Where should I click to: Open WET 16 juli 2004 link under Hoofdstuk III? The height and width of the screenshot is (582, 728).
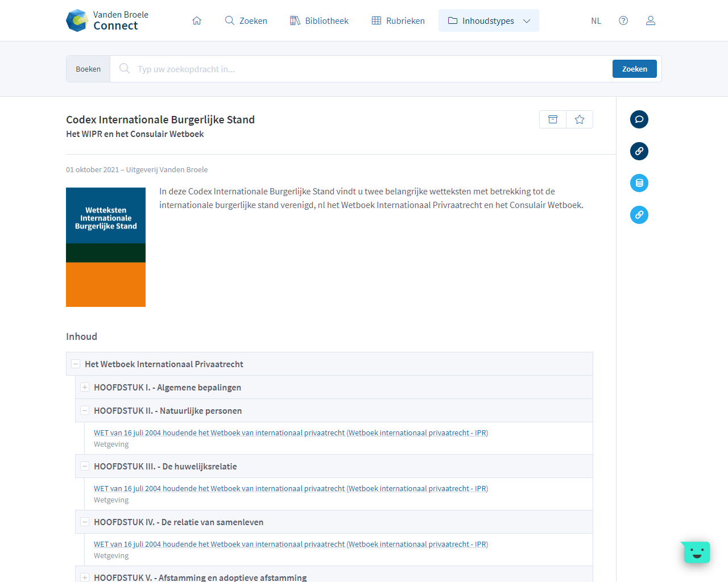291,489
